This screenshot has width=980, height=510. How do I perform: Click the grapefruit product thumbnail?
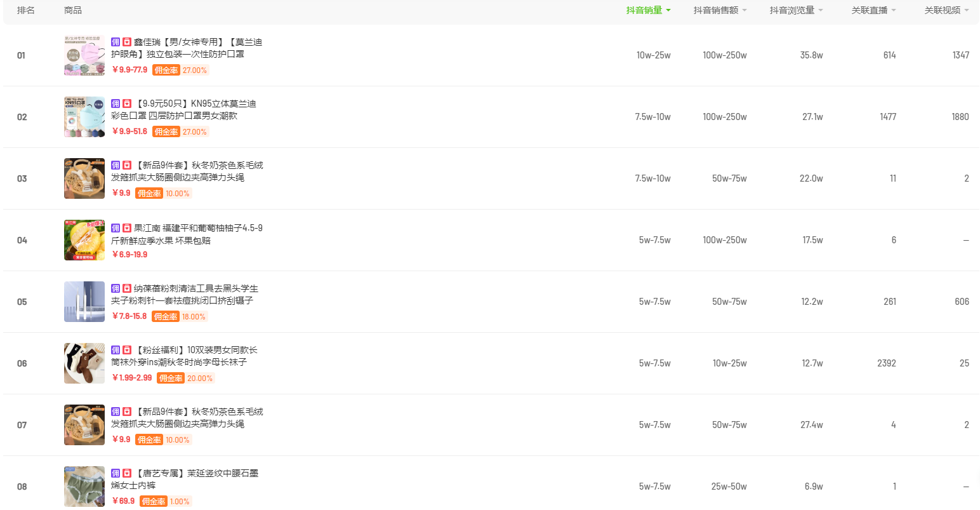tap(84, 240)
